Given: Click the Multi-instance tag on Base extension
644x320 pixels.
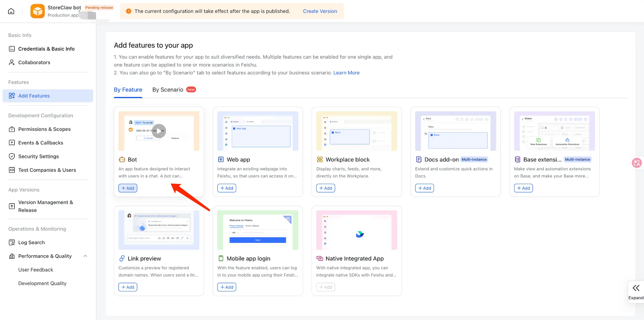Looking at the screenshot, I should point(577,160).
